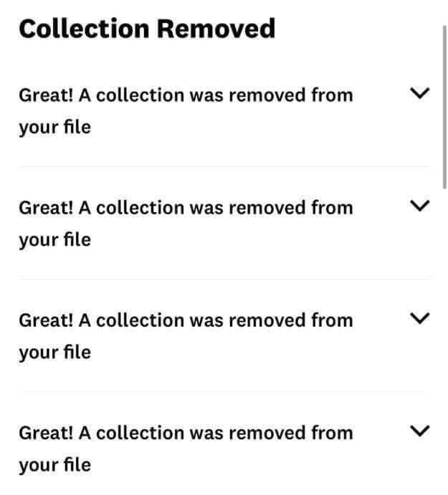Select 'your file' line of the third notice

[x=55, y=352]
